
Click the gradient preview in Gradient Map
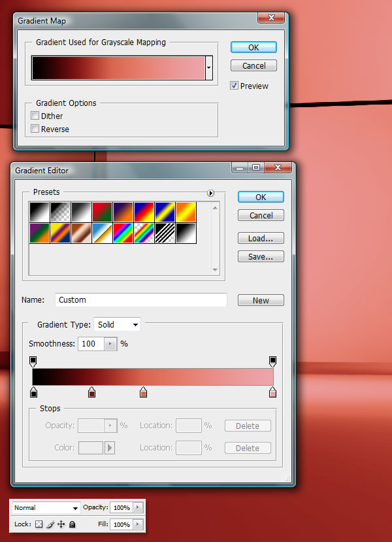click(118, 68)
